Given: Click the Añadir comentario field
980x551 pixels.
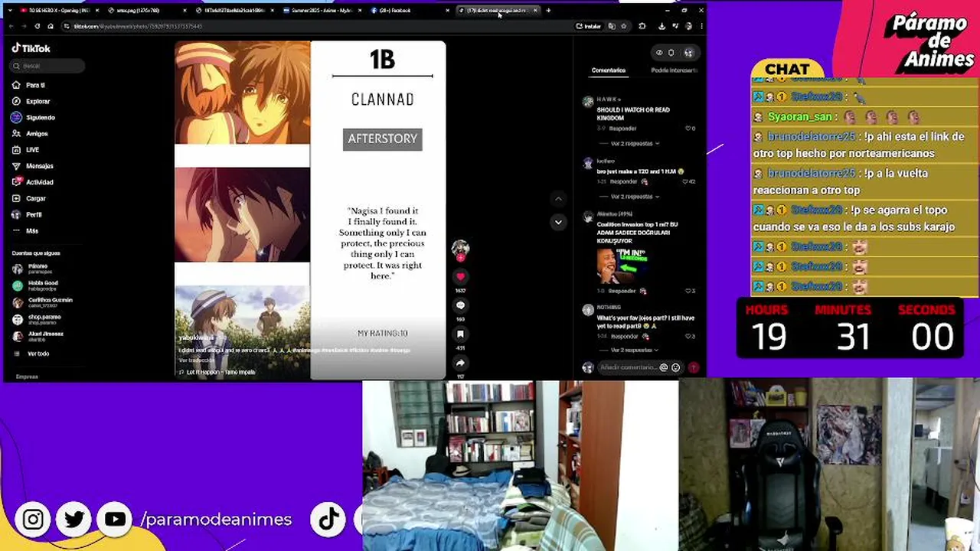Looking at the screenshot, I should click(x=627, y=367).
